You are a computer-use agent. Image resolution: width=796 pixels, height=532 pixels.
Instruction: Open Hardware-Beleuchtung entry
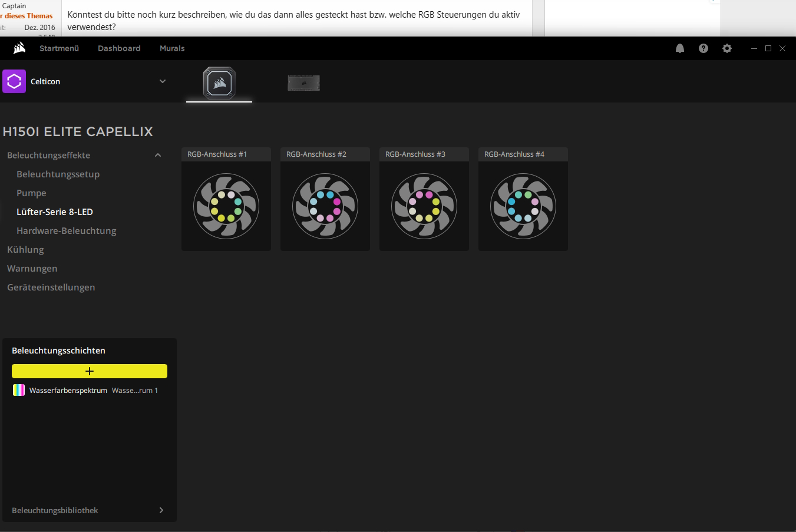(66, 231)
